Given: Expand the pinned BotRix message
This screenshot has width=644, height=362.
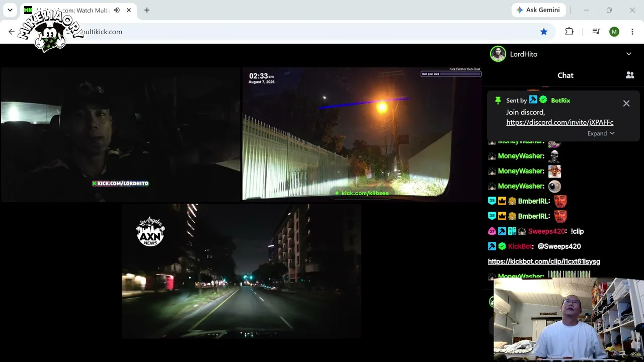Looking at the screenshot, I should (601, 133).
